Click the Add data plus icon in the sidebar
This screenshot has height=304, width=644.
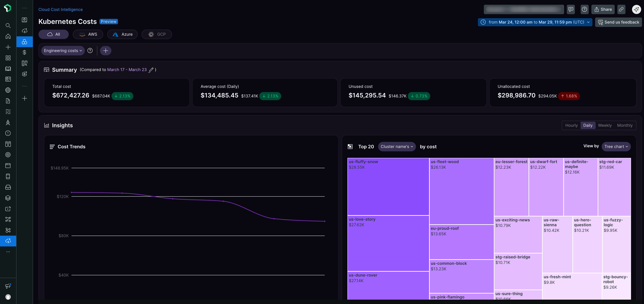click(x=8, y=47)
